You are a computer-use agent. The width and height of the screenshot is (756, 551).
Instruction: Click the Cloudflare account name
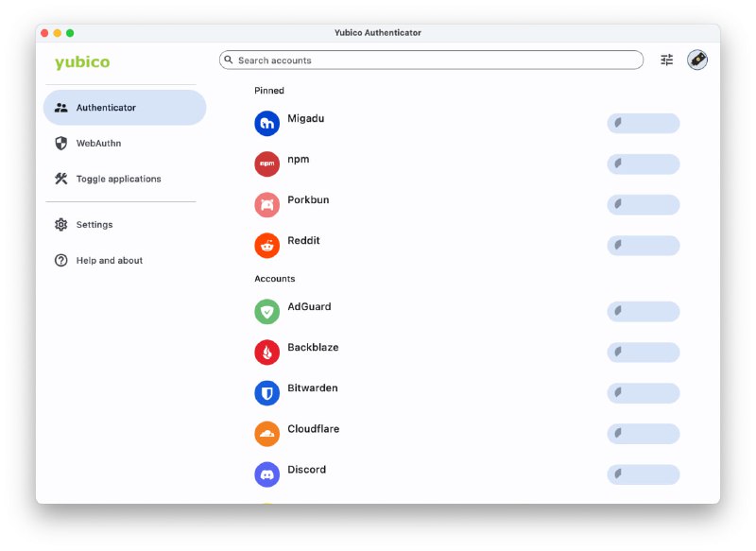click(314, 428)
